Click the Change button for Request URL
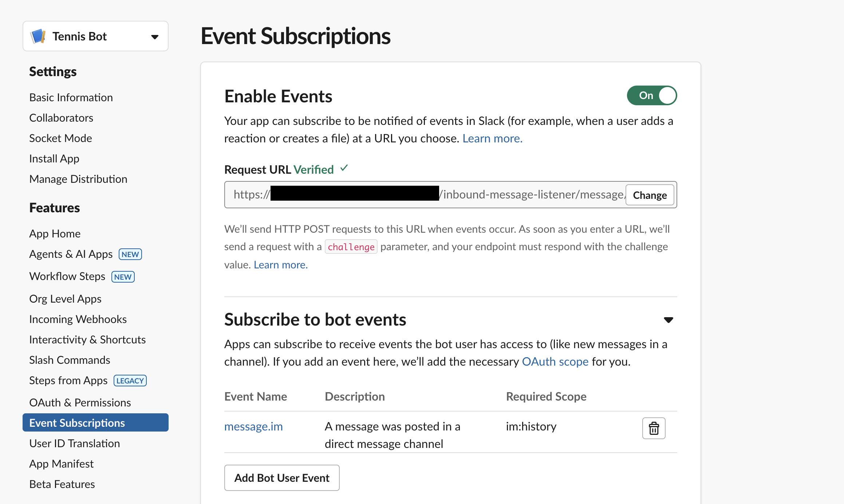The image size is (844, 504). tap(650, 195)
